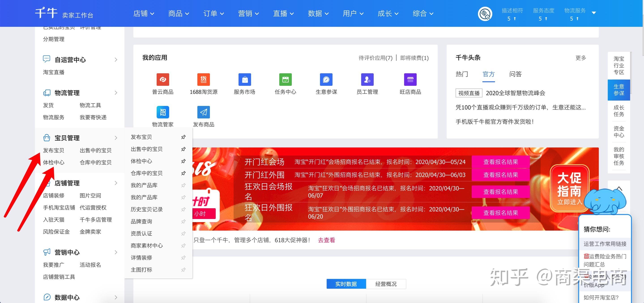This screenshot has height=303, width=644.
Task: Open the 员工管理 app icon
Action: (367, 80)
